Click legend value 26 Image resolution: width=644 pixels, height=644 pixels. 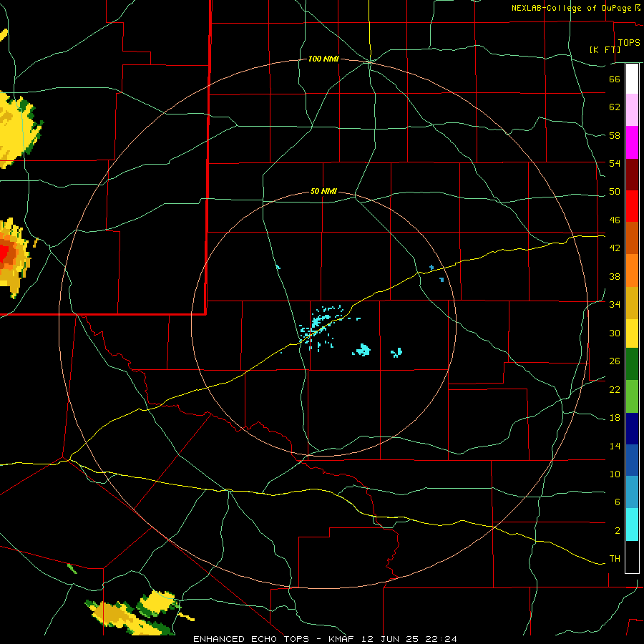(x=615, y=361)
